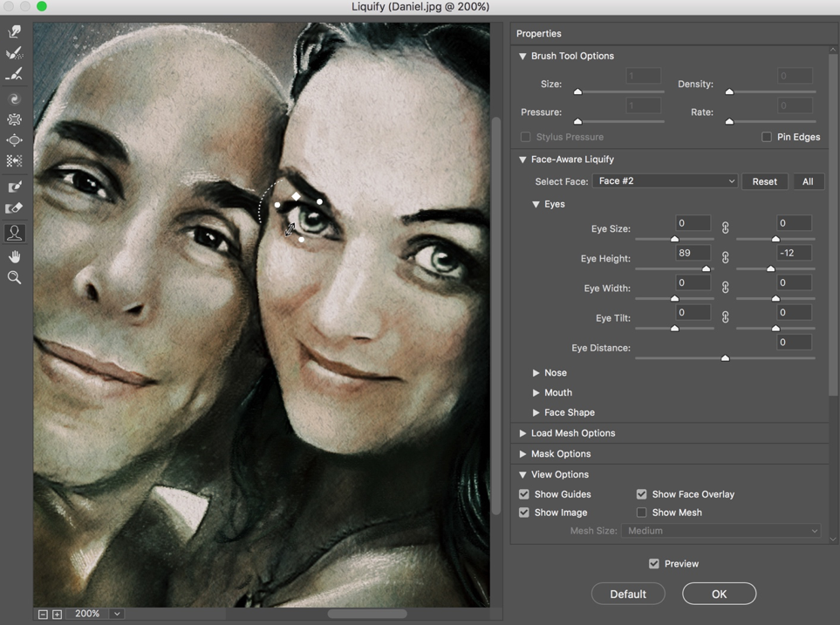Click the Eye Distance value field
The image size is (840, 625).
[x=794, y=342]
